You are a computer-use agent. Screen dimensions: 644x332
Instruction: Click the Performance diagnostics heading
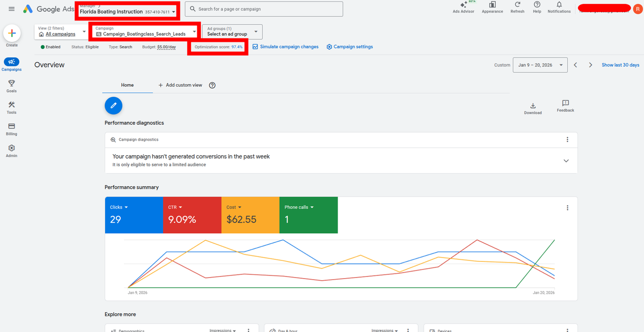[134, 123]
